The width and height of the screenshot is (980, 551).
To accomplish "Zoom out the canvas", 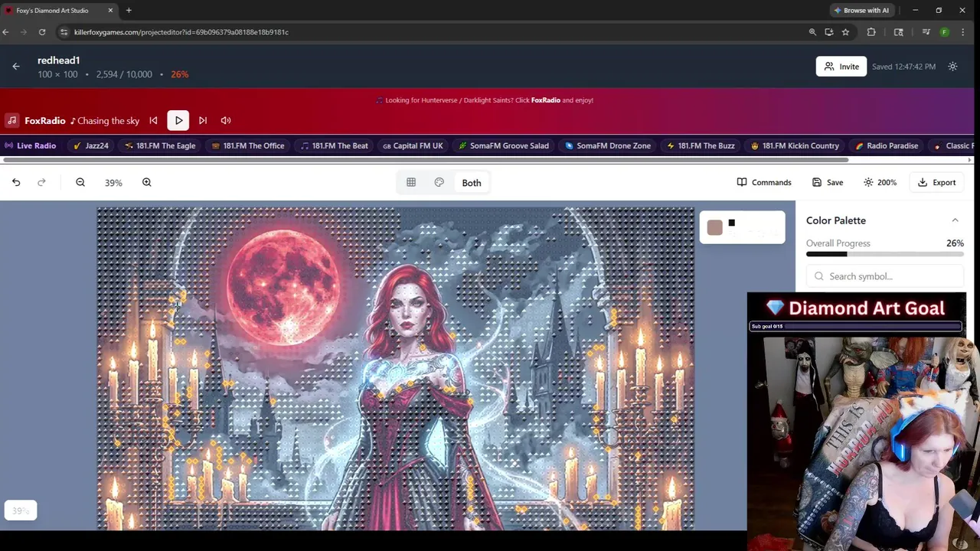I will pos(80,182).
